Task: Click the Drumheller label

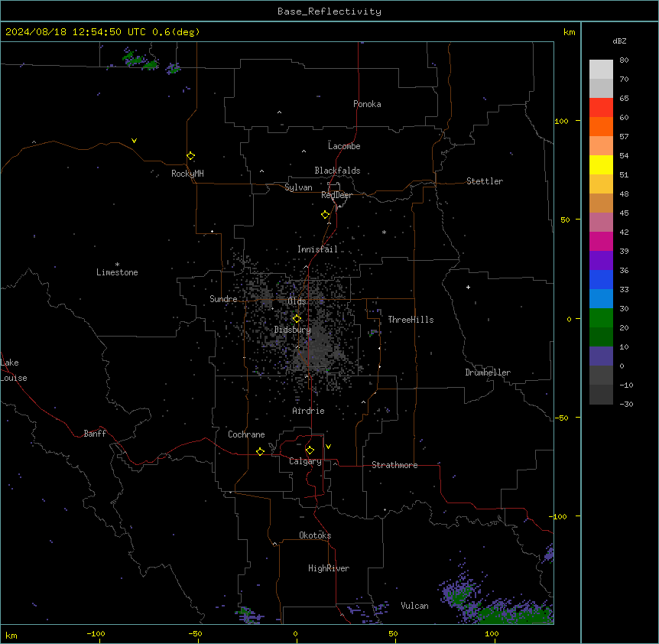Action: (488, 372)
